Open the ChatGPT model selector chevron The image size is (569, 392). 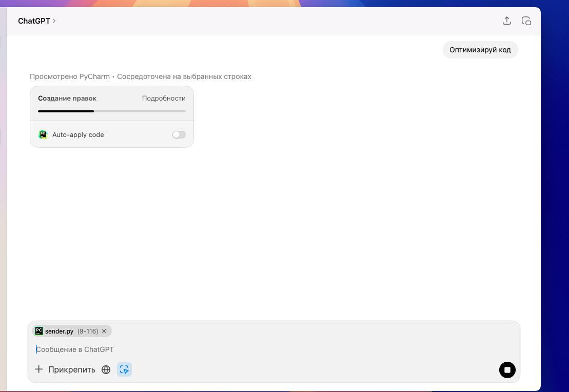[x=54, y=21]
